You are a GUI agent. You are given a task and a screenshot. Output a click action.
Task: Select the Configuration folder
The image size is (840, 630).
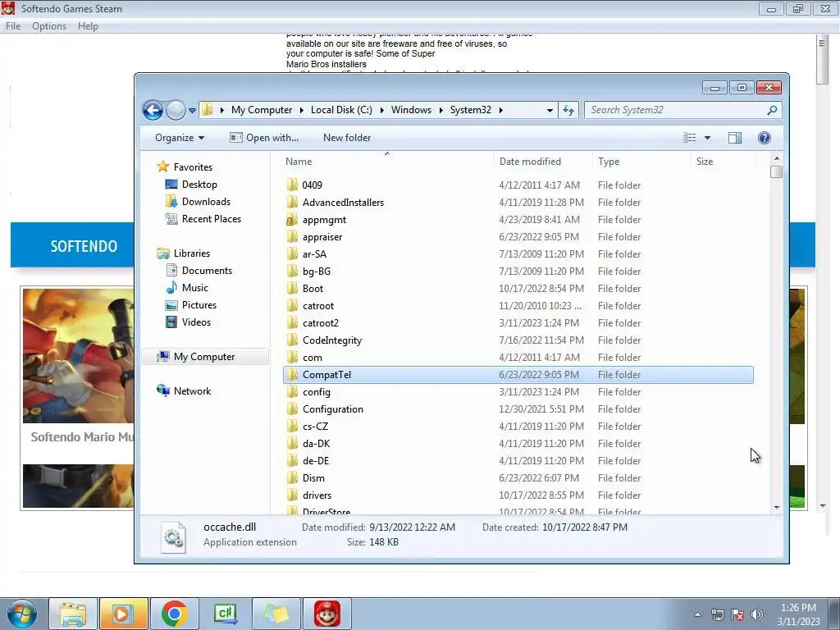click(518, 409)
